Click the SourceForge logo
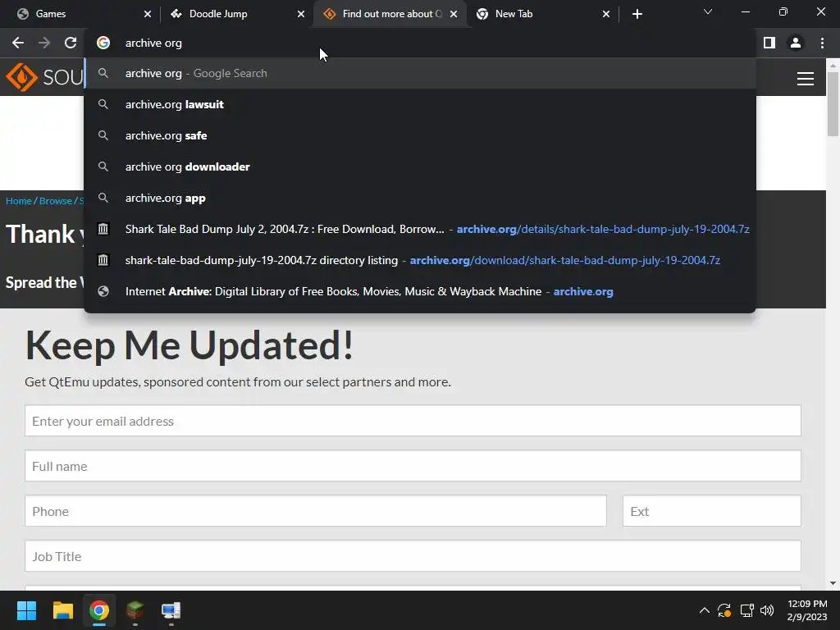 tap(44, 77)
